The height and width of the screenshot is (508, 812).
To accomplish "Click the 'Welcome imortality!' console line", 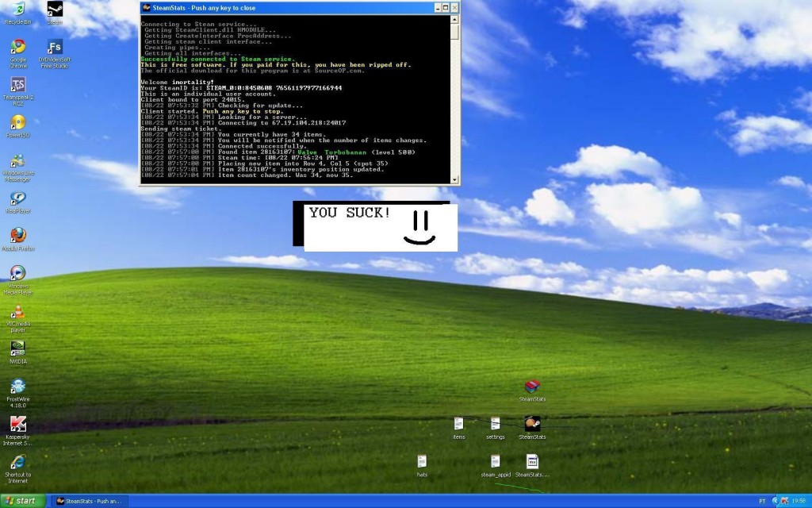I will (x=177, y=82).
